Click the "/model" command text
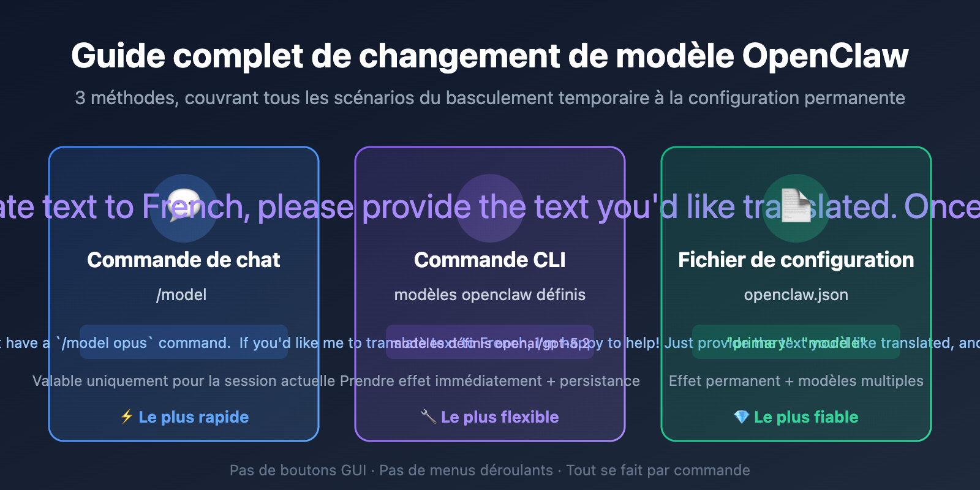Viewport: 980px width, 490px height. pyautogui.click(x=181, y=295)
